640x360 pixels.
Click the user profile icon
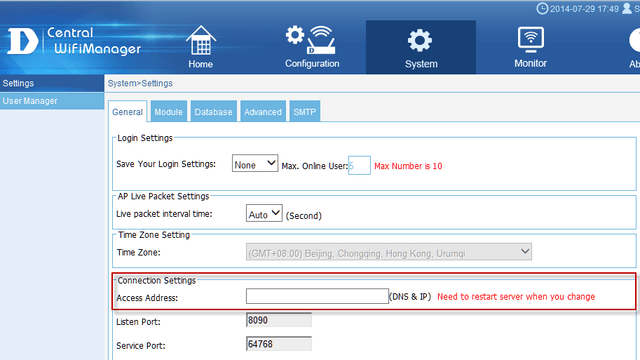(627, 8)
